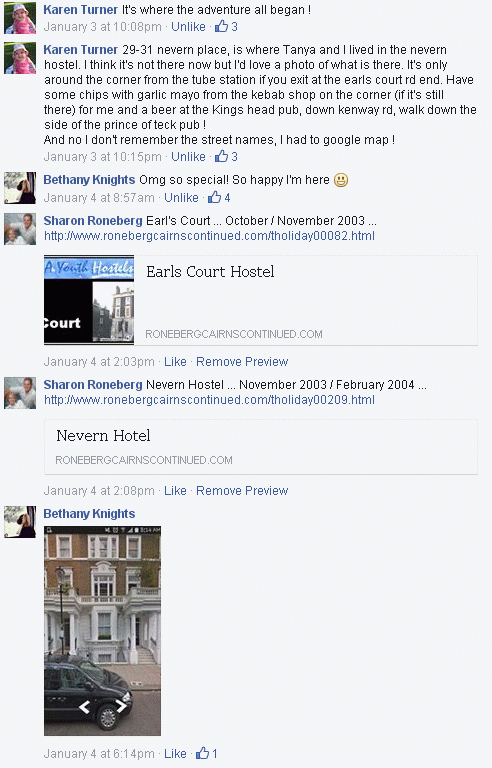Click thumbs-up icon on Karen's first comment
Image resolution: width=492 pixels, height=768 pixels.
click(x=221, y=26)
